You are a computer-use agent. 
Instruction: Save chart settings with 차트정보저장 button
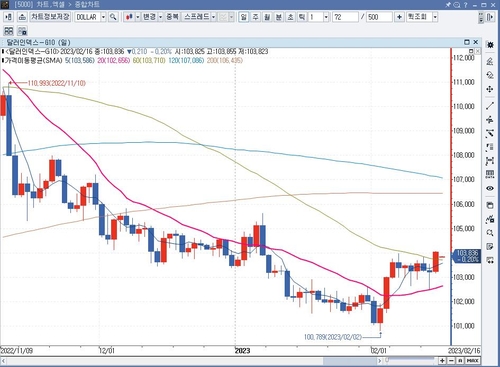coord(50,17)
